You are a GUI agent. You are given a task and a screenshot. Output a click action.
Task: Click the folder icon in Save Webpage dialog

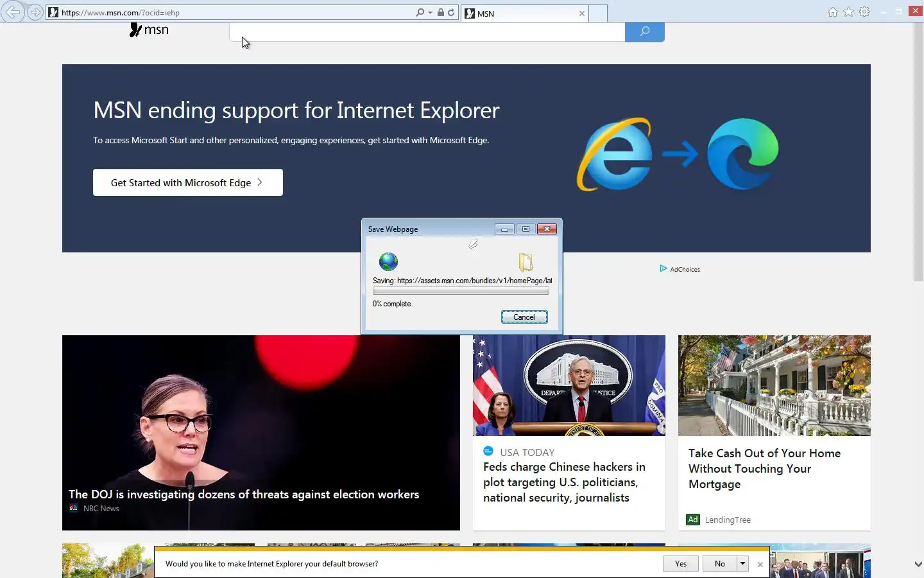tap(526, 261)
